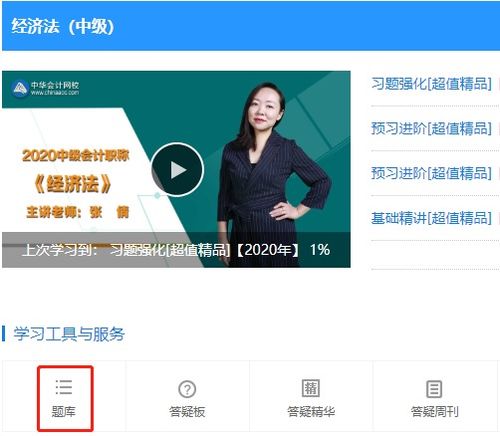The width and height of the screenshot is (500, 436).
Task: Open the 答疑精华 icon
Action: (311, 388)
